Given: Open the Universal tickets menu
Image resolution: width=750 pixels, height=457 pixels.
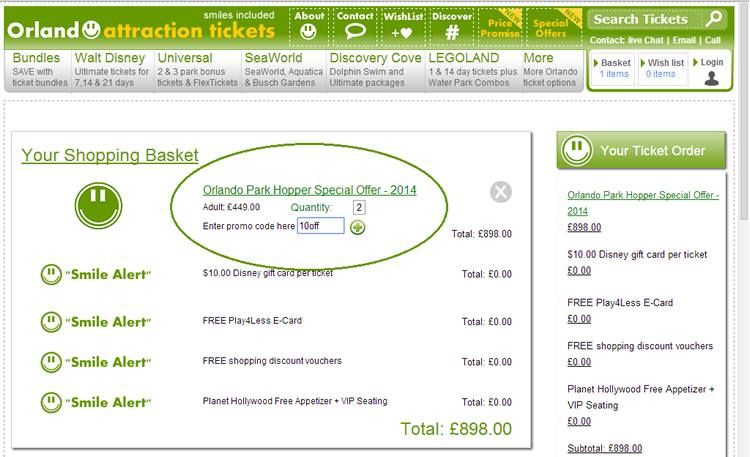Looking at the screenshot, I should click(x=198, y=70).
